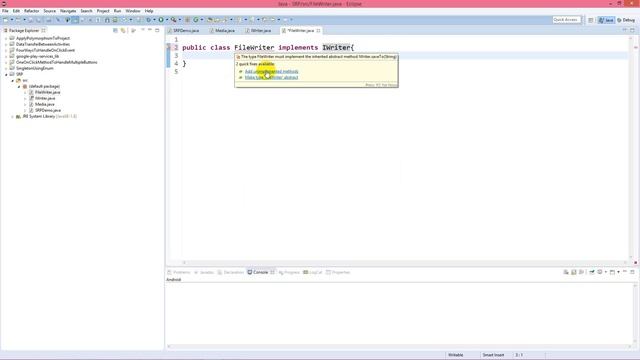Open the Debug dropdown arrow
The image size is (640, 360).
(x=154, y=20)
